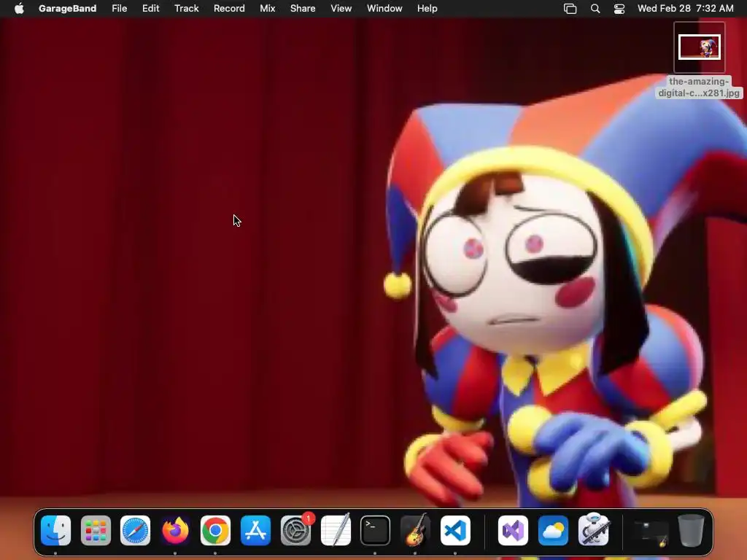
Task: Open the View menu
Action: pyautogui.click(x=341, y=9)
